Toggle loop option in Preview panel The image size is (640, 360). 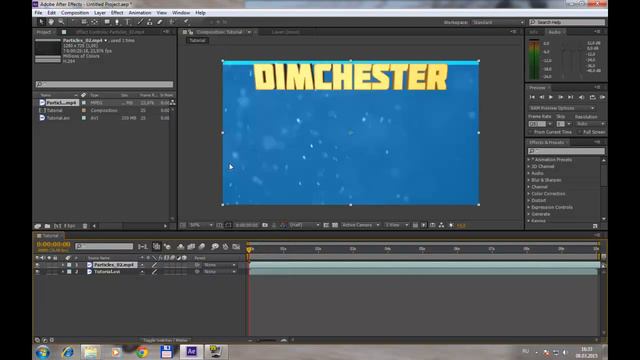[592, 97]
